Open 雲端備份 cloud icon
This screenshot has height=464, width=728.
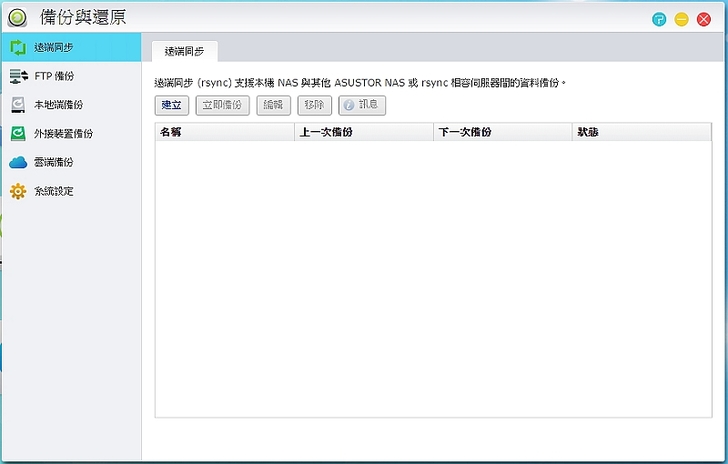[17, 162]
